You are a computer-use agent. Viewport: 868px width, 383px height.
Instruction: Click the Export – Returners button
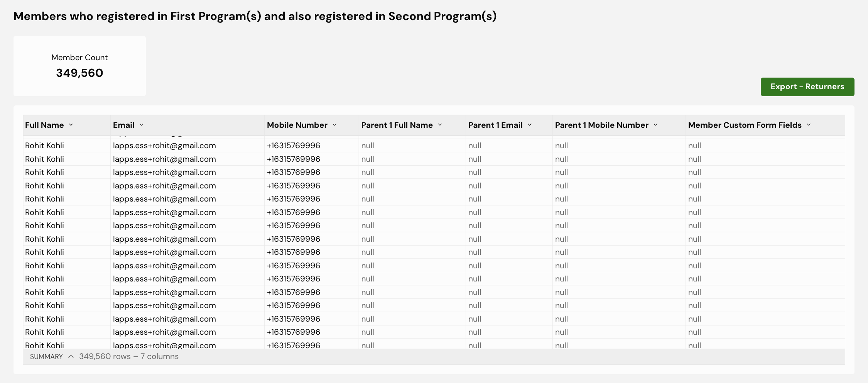807,87
